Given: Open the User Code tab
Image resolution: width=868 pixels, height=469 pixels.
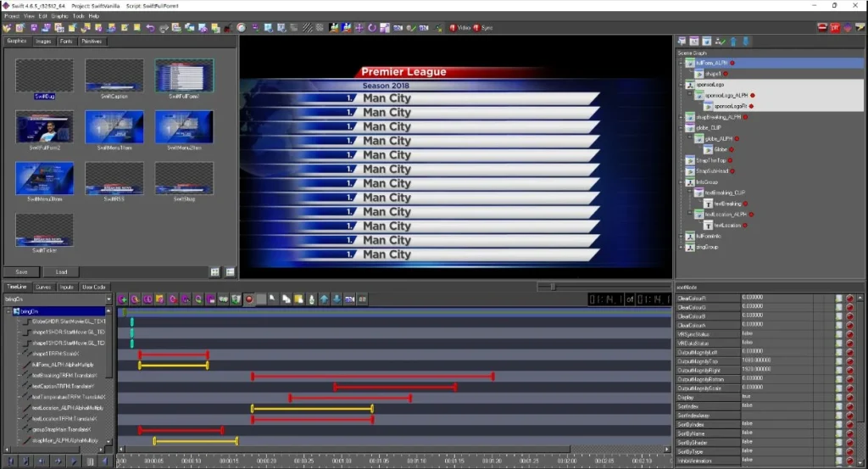Looking at the screenshot, I should tap(94, 288).
